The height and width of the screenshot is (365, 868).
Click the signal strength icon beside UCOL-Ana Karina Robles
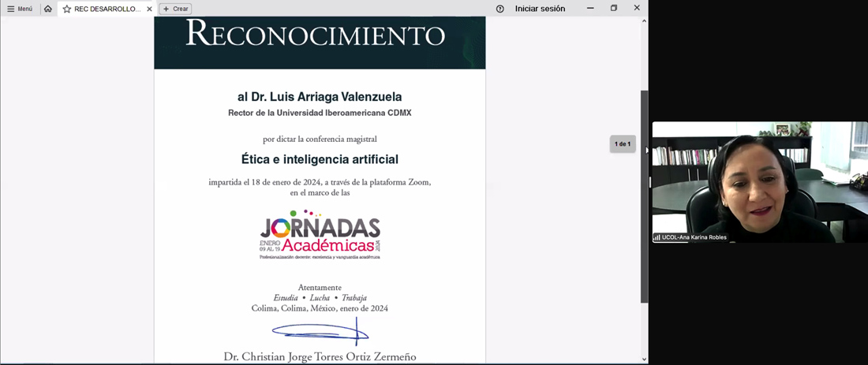click(657, 237)
